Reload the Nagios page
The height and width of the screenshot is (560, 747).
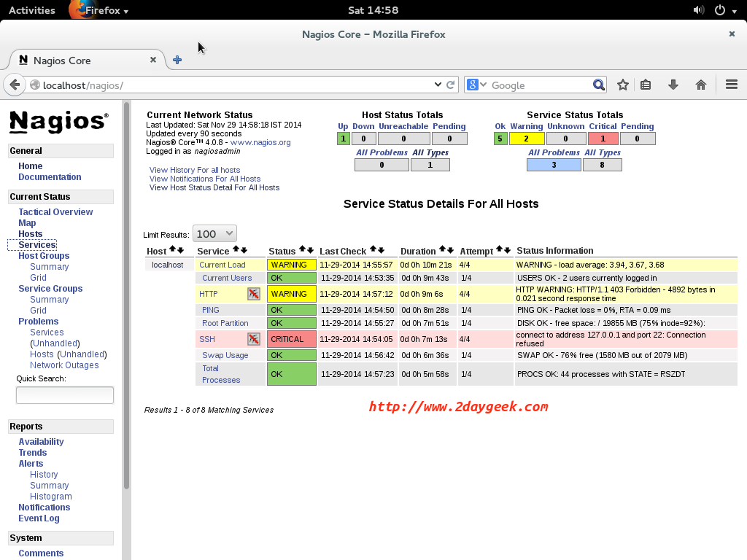tap(451, 85)
